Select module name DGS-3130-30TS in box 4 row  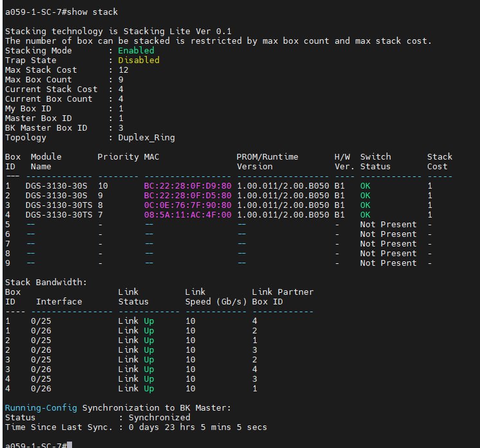click(x=59, y=215)
